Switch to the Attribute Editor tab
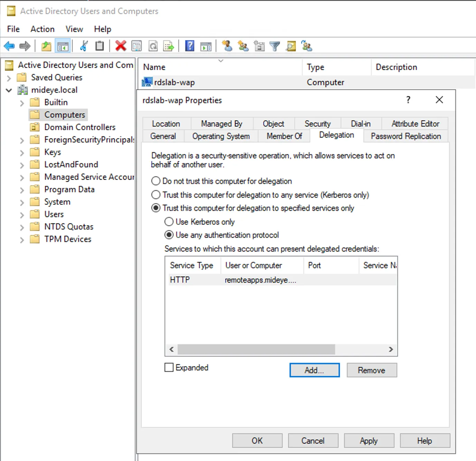Screen dimensions: 476x461 click(x=415, y=123)
